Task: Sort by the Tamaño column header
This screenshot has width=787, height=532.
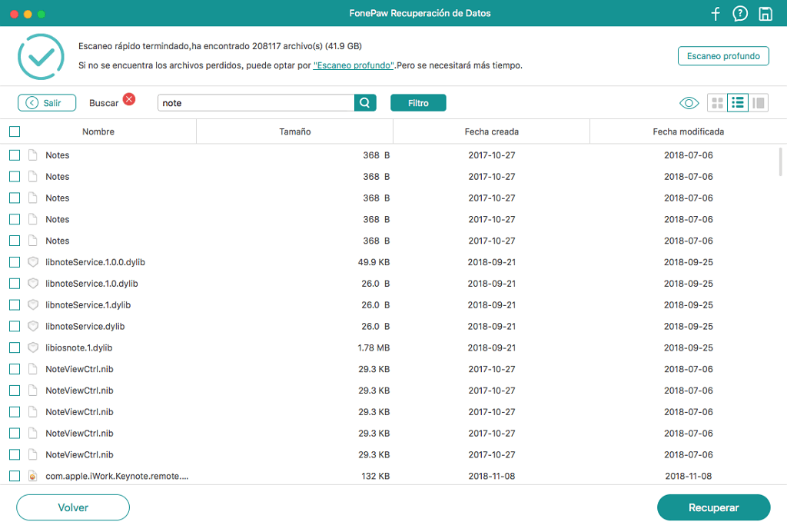Action: tap(295, 131)
